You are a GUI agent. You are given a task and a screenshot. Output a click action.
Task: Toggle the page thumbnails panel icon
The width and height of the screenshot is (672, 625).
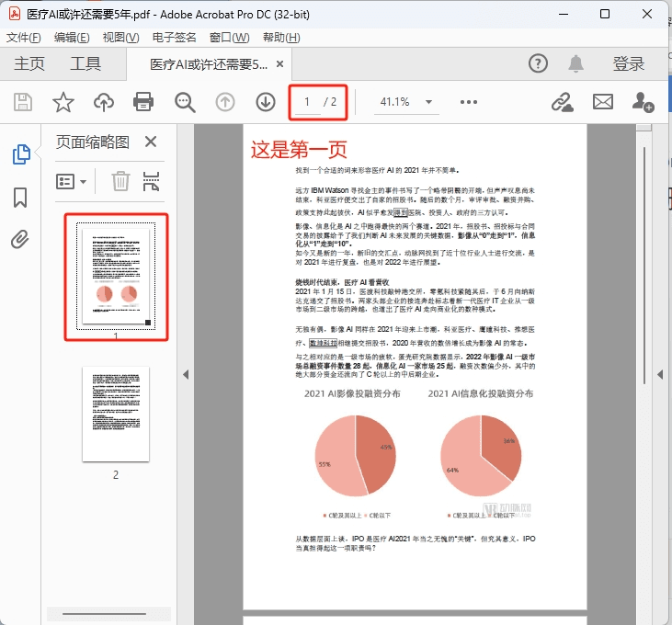click(x=21, y=154)
